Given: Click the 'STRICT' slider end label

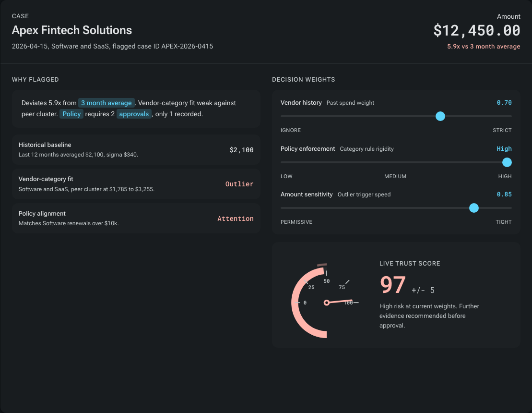Looking at the screenshot, I should tap(502, 130).
